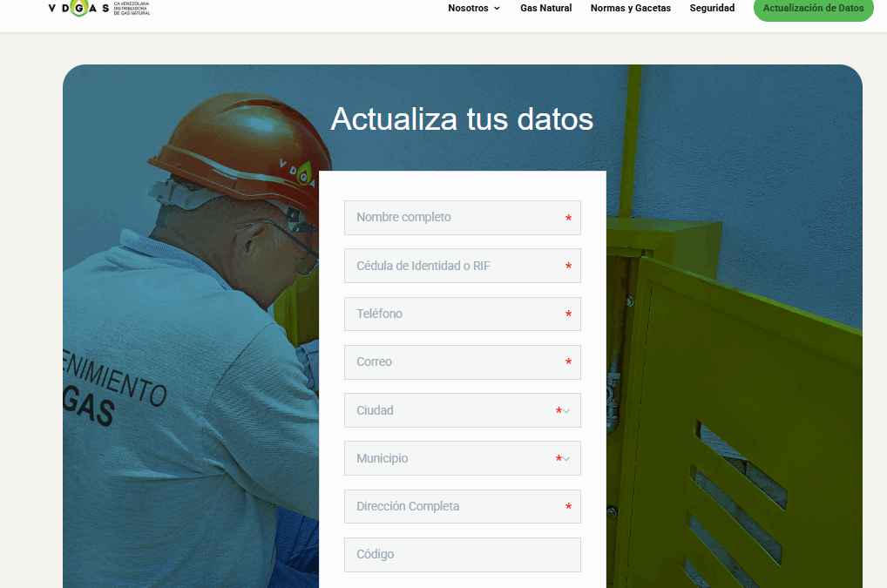Expand the Municipio dropdown list
This screenshot has width=887, height=588.
(462, 458)
